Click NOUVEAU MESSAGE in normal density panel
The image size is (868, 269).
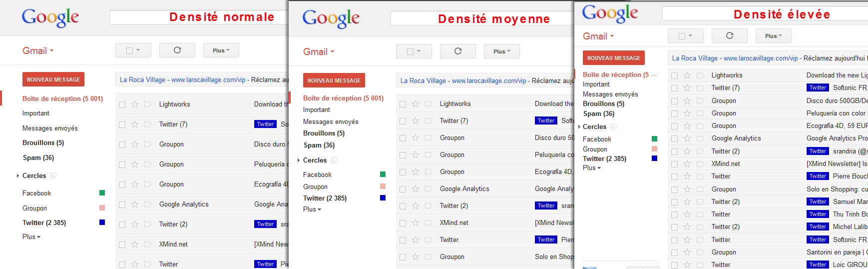[53, 79]
